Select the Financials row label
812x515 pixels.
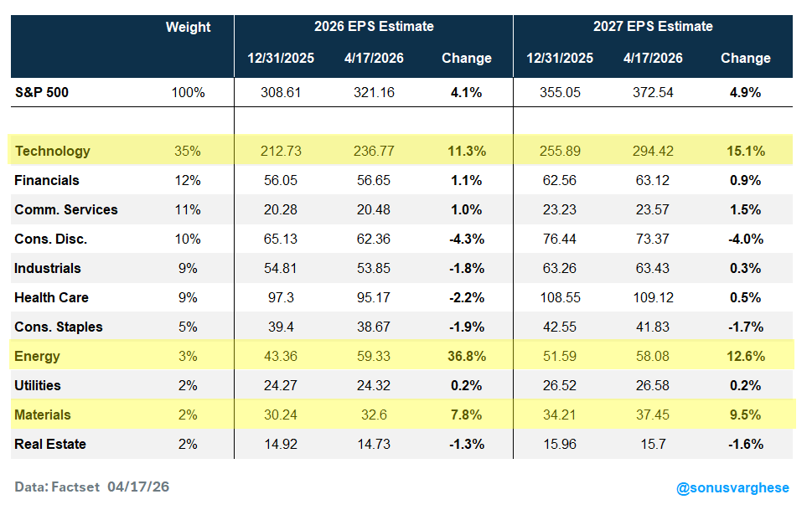[x=47, y=180]
